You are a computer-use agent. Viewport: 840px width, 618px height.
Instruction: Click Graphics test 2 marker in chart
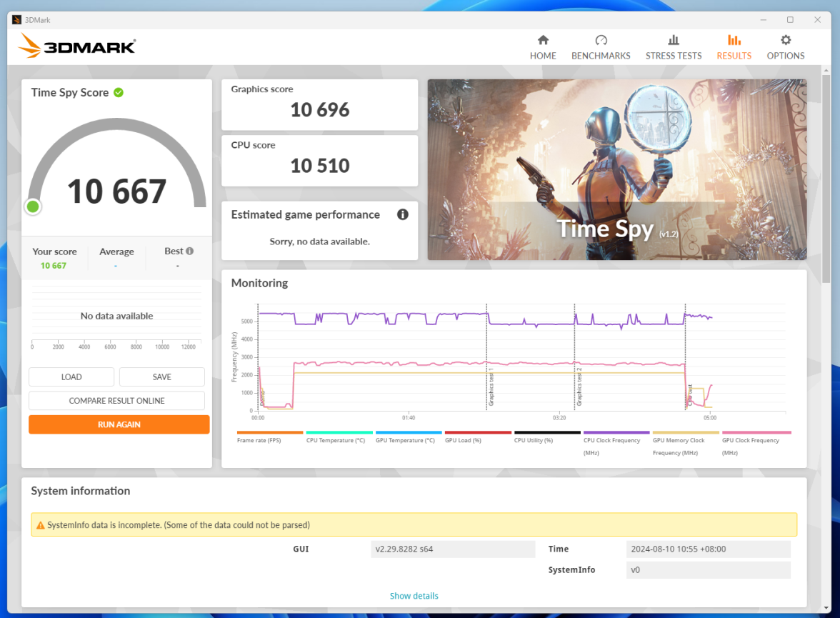click(579, 387)
